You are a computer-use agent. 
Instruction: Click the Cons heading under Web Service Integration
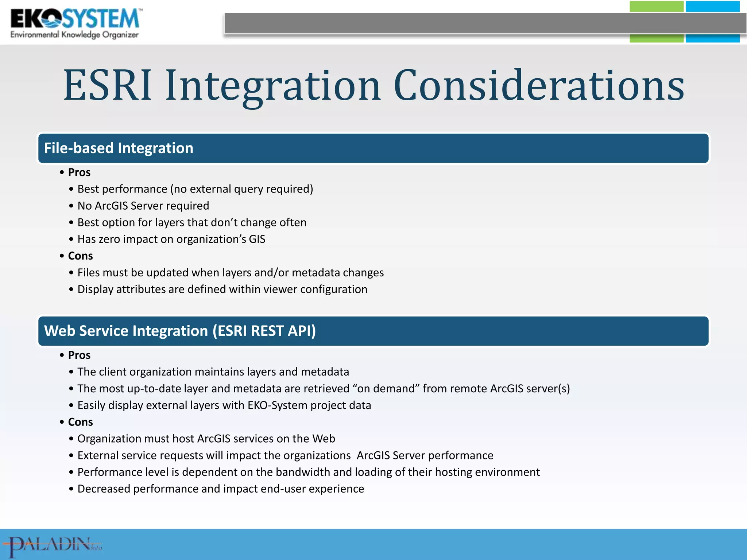(x=80, y=422)
